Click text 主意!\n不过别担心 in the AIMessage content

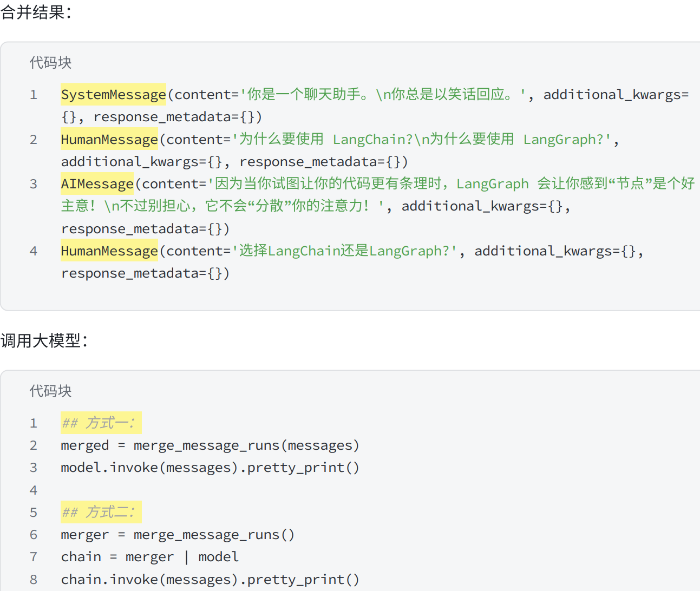126,206
